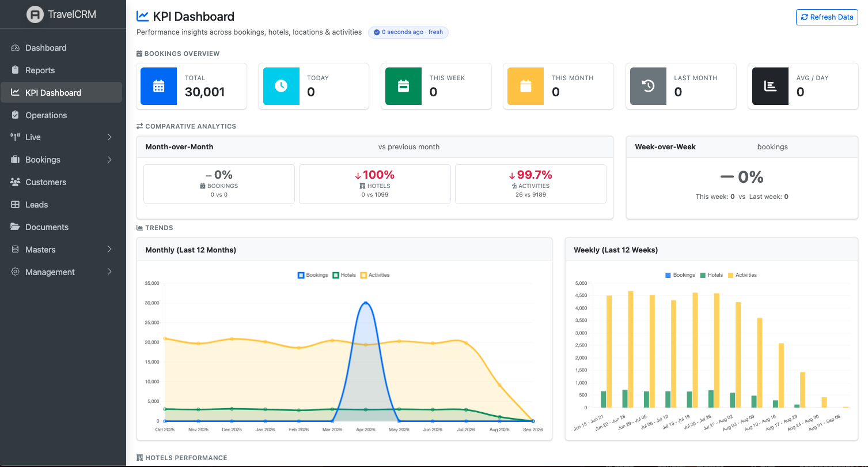This screenshot has height=467, width=868.
Task: Click the TravelCRM logo icon
Action: click(x=35, y=14)
